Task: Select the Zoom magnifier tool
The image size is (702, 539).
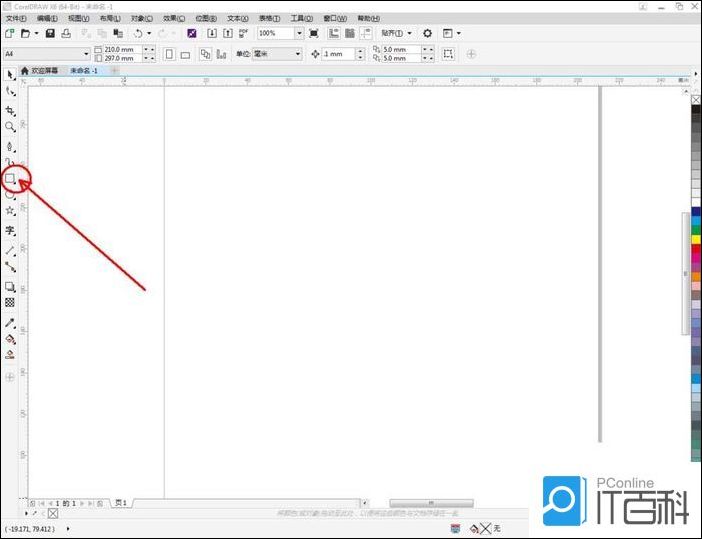Action: click(10, 127)
